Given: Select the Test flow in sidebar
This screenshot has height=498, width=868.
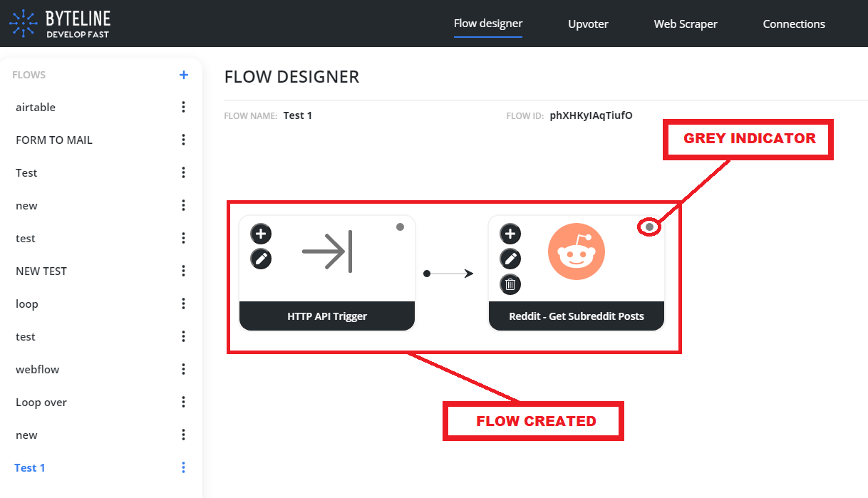Looking at the screenshot, I should (x=26, y=172).
